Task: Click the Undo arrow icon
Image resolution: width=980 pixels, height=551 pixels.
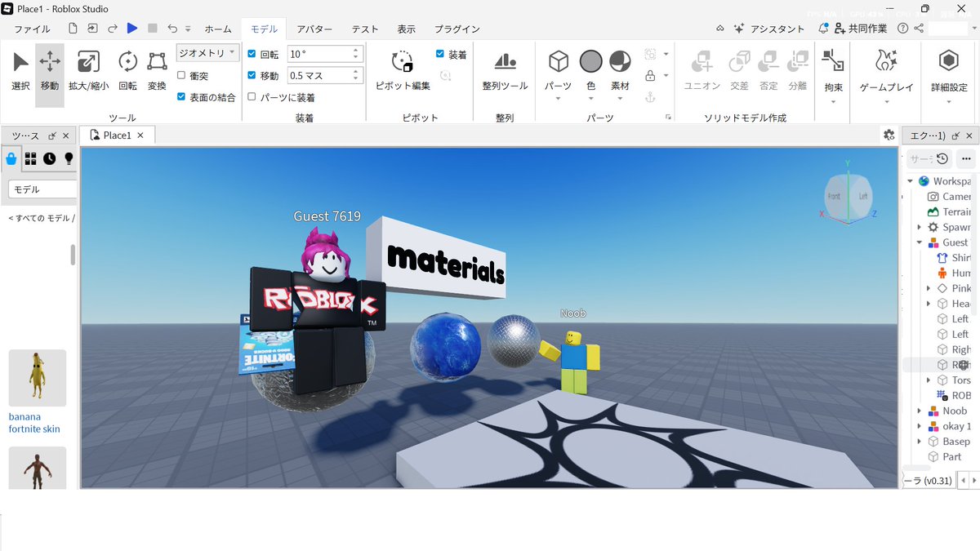Action: click(172, 28)
